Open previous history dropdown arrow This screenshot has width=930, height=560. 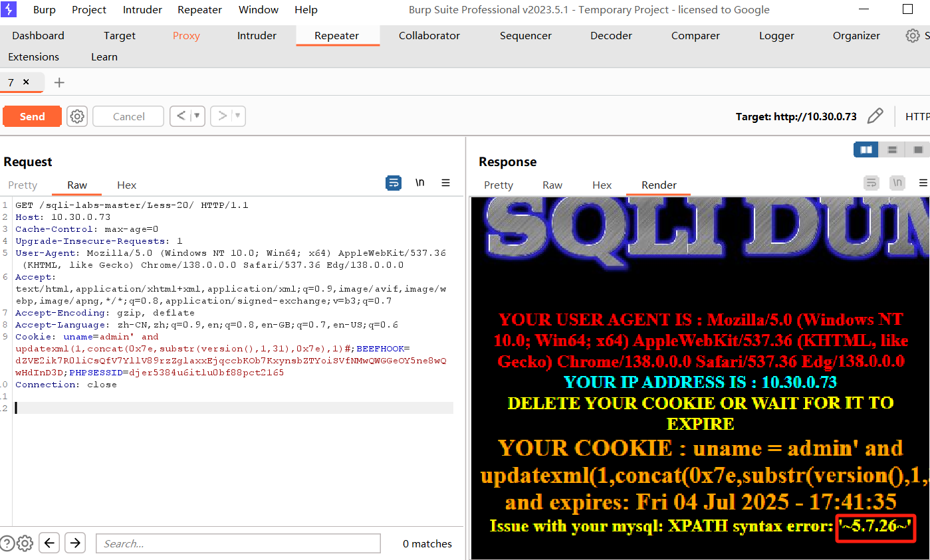(x=197, y=116)
